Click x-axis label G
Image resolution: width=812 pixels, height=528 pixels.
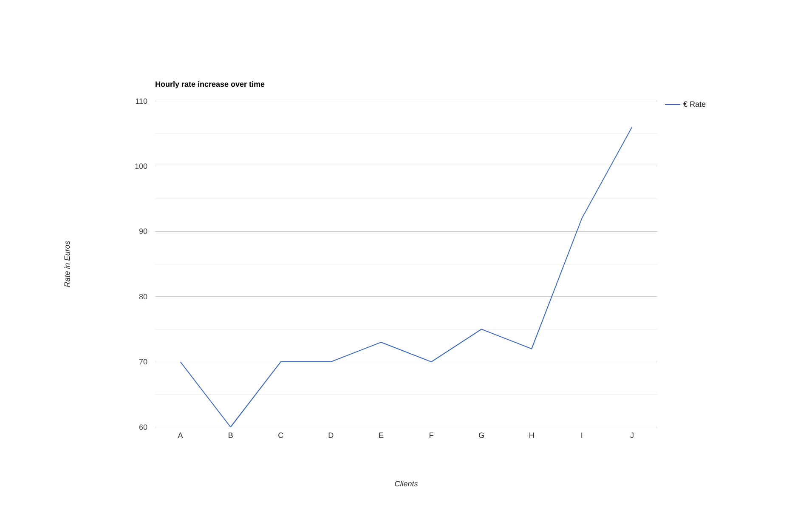(481, 435)
